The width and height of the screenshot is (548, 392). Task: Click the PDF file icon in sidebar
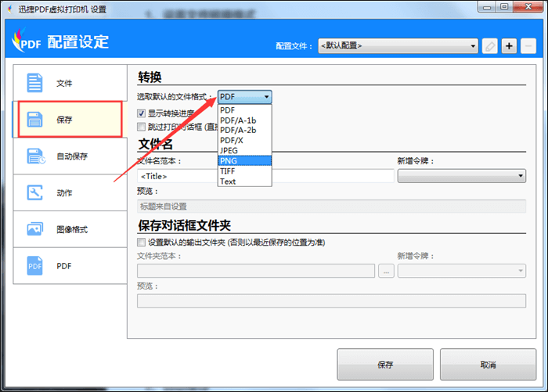tap(34, 266)
